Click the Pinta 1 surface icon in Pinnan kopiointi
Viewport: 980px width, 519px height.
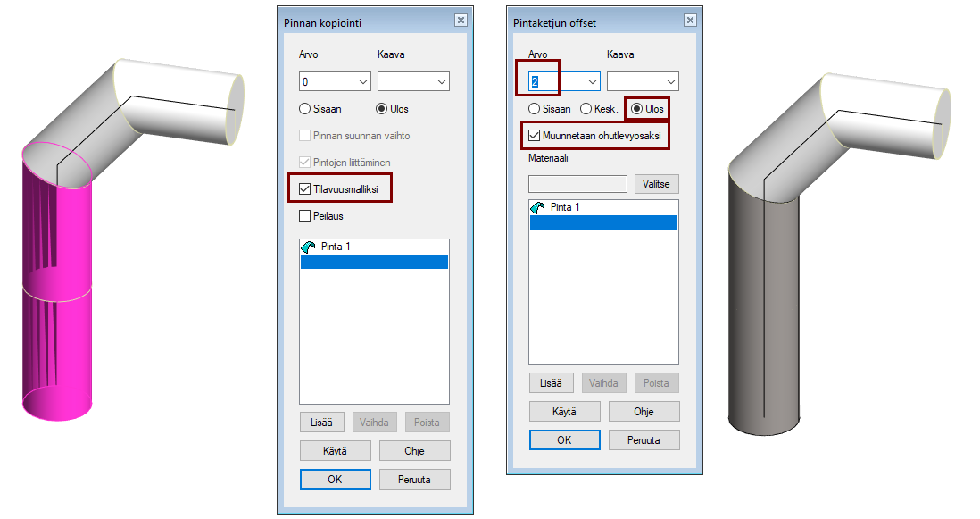click(309, 247)
